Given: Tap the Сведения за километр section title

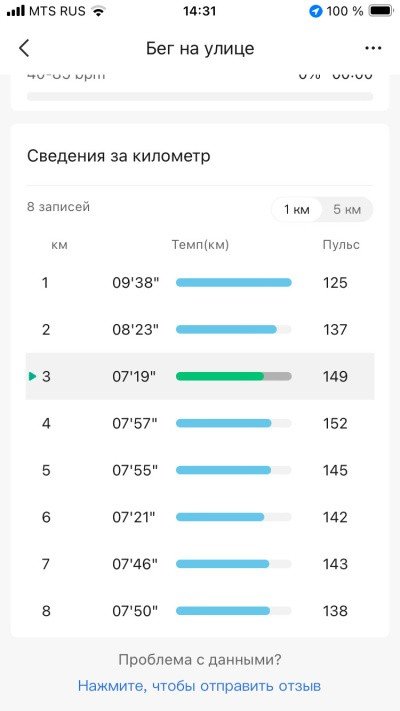Looking at the screenshot, I should tap(118, 156).
